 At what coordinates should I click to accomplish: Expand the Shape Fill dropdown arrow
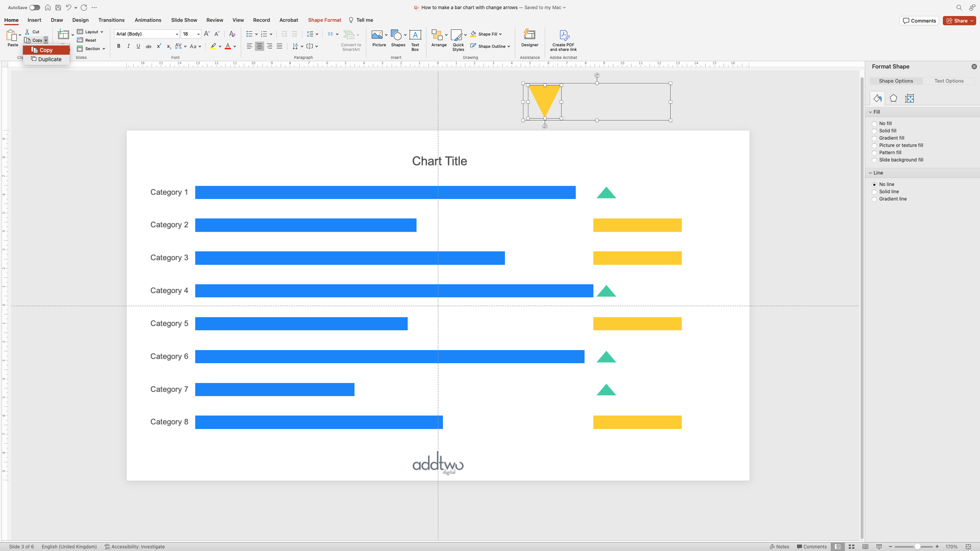pos(500,34)
